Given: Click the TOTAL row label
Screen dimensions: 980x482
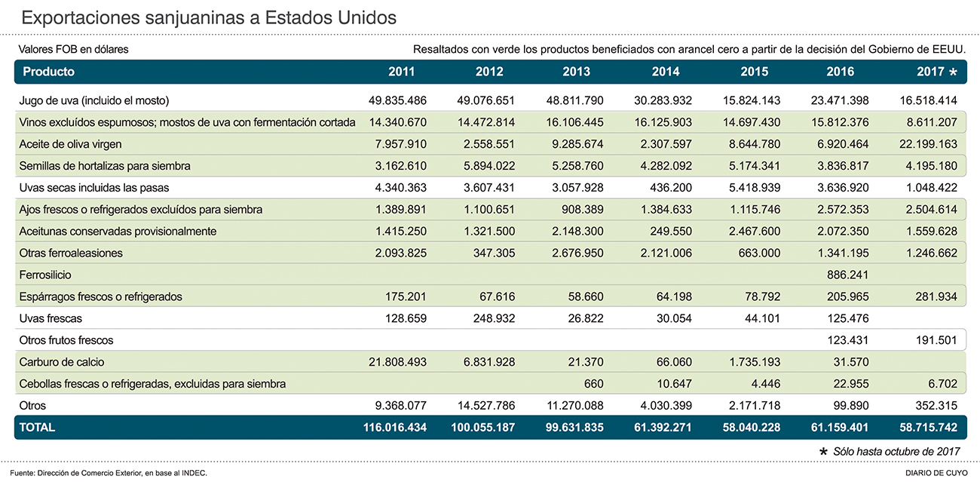Looking at the screenshot, I should tap(38, 427).
